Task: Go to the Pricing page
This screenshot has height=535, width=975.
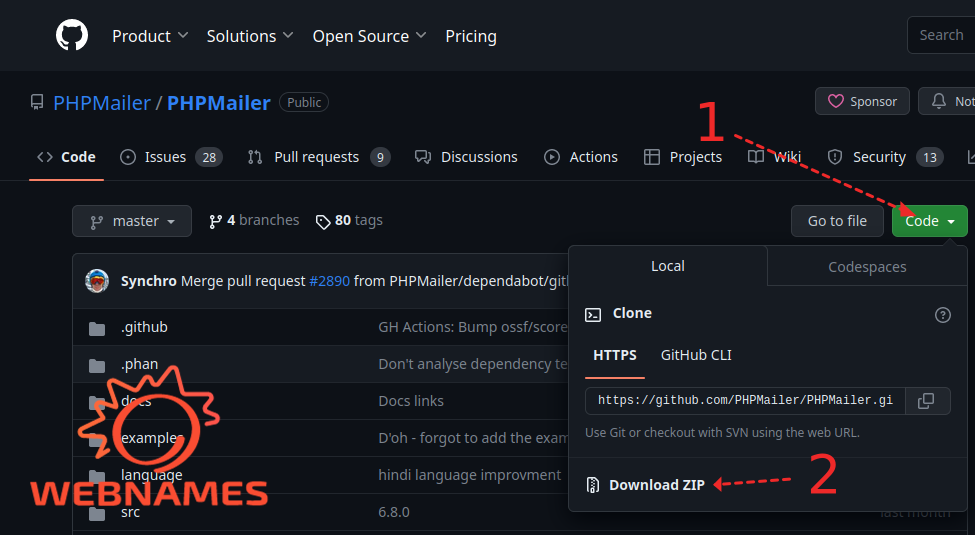Action: pyautogui.click(x=471, y=36)
